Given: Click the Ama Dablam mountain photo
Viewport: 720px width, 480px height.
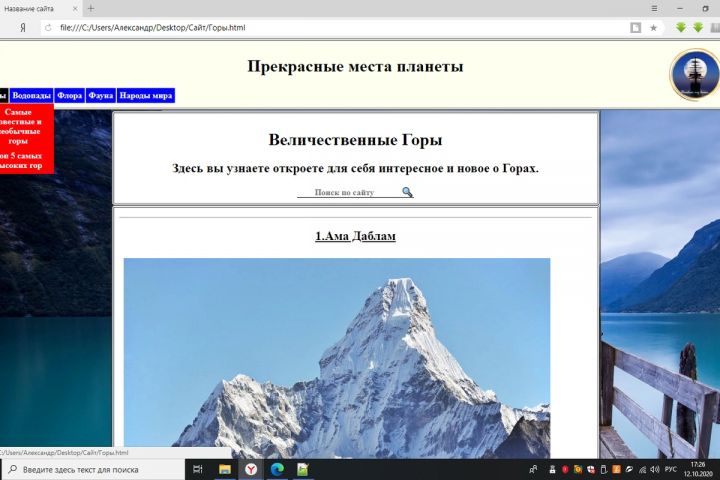Looking at the screenshot, I should (x=337, y=358).
